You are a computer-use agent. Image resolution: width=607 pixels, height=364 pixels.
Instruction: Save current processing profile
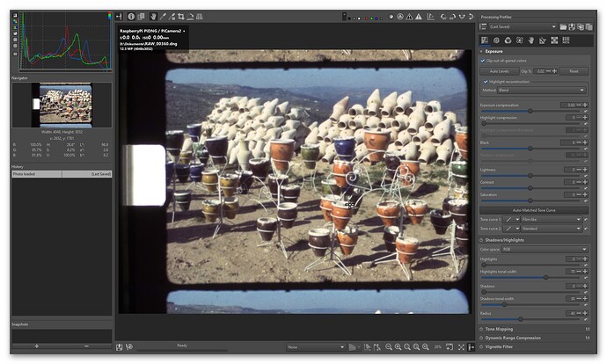572,26
